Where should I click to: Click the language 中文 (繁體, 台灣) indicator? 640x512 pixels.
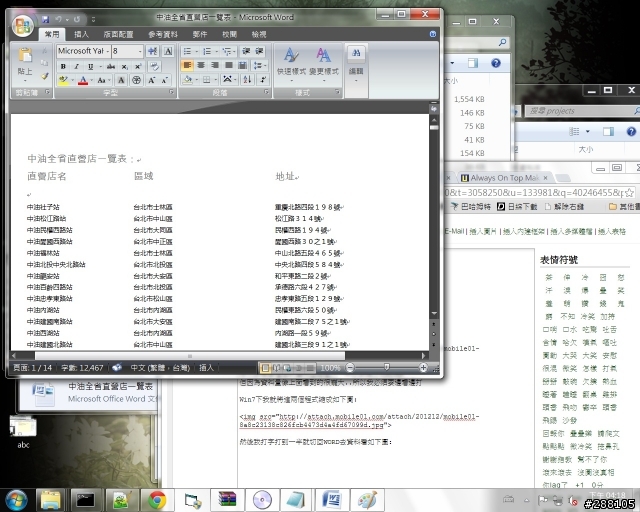160,368
